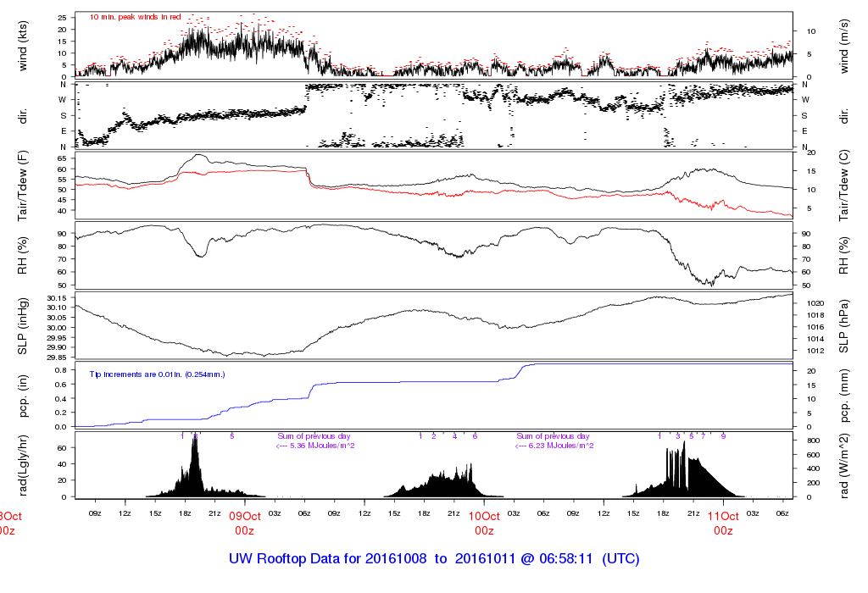Select the 'Tair/Tdew (C)' axis label
This screenshot has height=593, width=868.
point(843,186)
